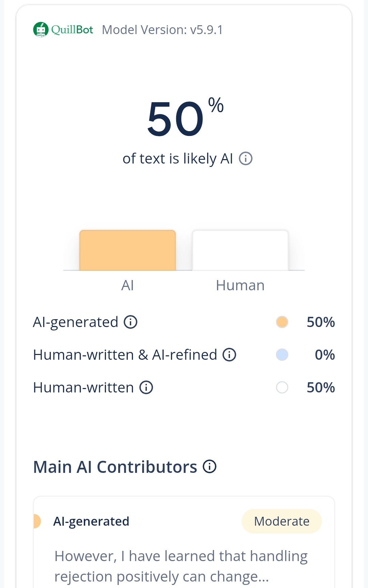The image size is (368, 588).
Task: Click info icon next to Human-written row
Action: click(x=146, y=387)
